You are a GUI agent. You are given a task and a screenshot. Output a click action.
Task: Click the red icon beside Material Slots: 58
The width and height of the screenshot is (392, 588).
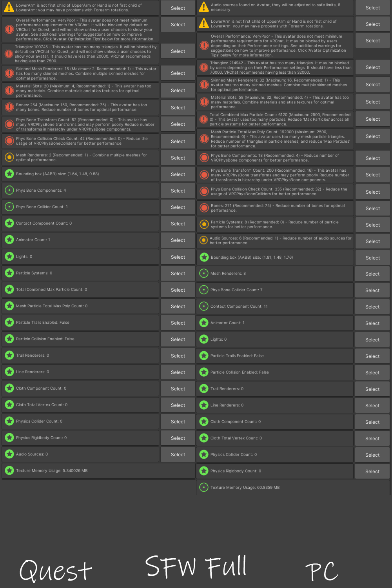pyautogui.click(x=204, y=102)
